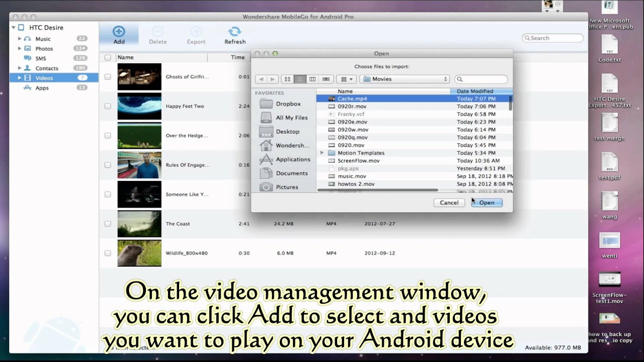Select the Music headphones icon in sidebar

(x=28, y=39)
